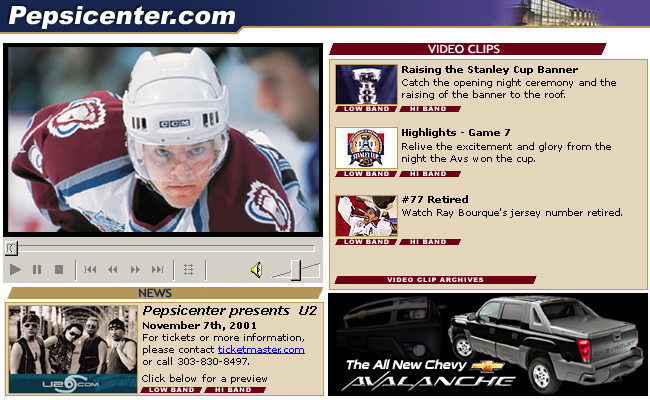This screenshot has width=650, height=400.
Task: Click the Chevy Avalanche advertisement banner
Action: tap(488, 344)
